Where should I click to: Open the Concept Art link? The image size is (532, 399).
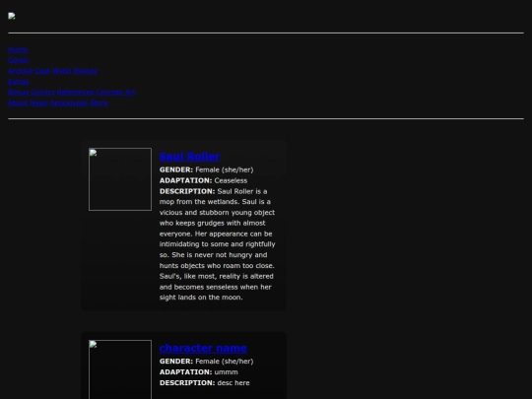[x=115, y=93]
